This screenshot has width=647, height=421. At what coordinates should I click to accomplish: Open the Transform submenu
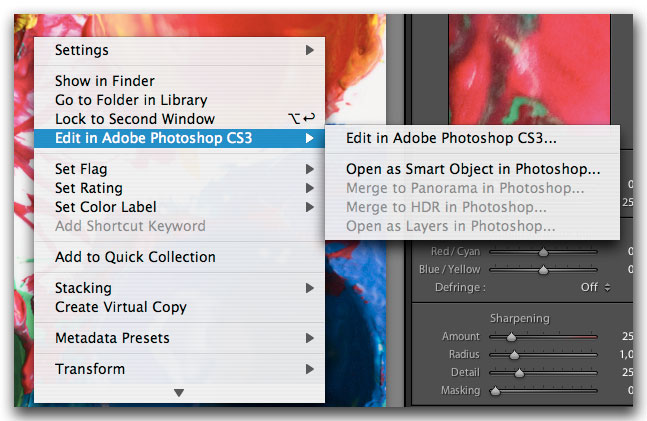179,369
